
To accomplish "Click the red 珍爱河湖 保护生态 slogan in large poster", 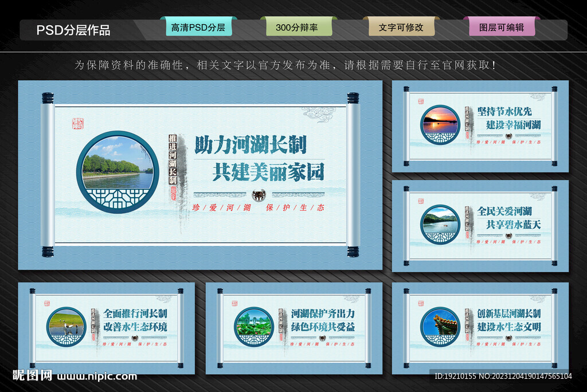I will click(259, 207).
